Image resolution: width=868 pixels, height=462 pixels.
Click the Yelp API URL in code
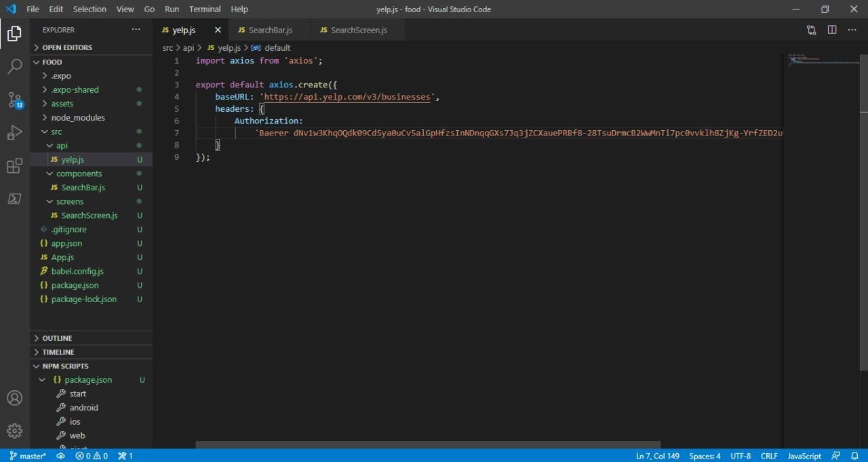point(347,97)
